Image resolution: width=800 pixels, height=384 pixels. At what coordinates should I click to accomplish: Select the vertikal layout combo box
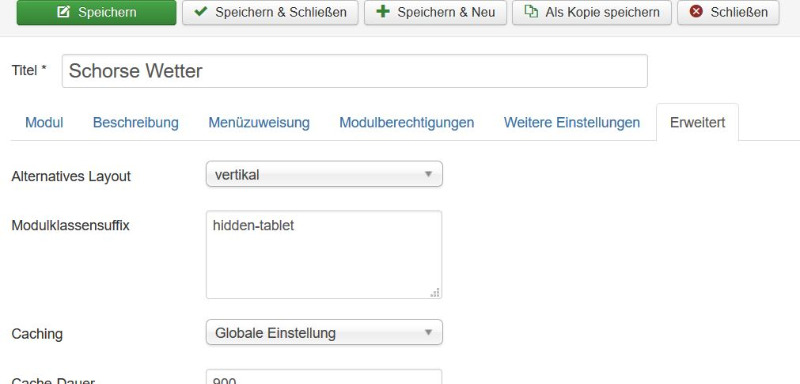(324, 174)
